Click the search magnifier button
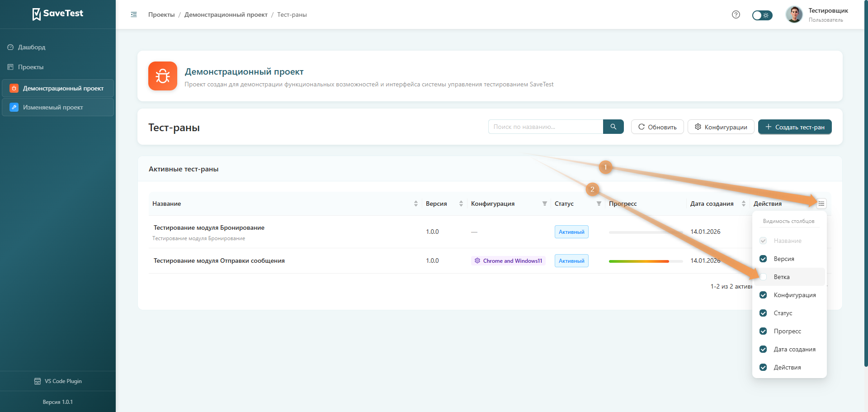Viewport: 868px width, 412px height. click(613, 127)
